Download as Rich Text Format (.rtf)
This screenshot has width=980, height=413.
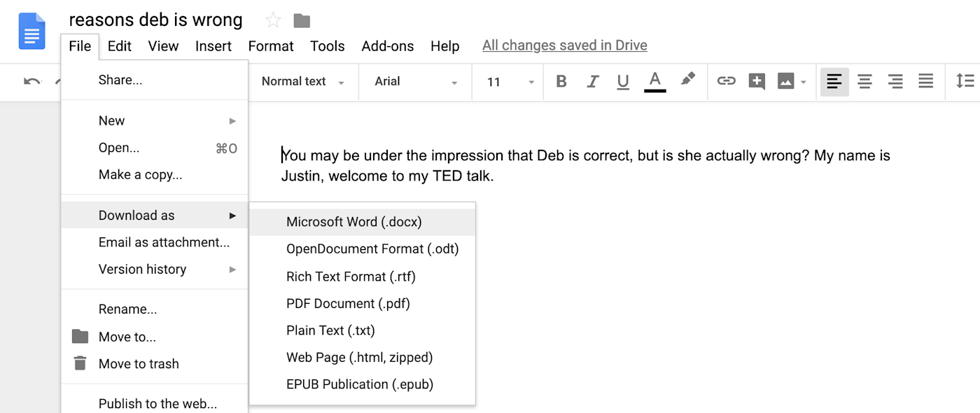coord(363,276)
